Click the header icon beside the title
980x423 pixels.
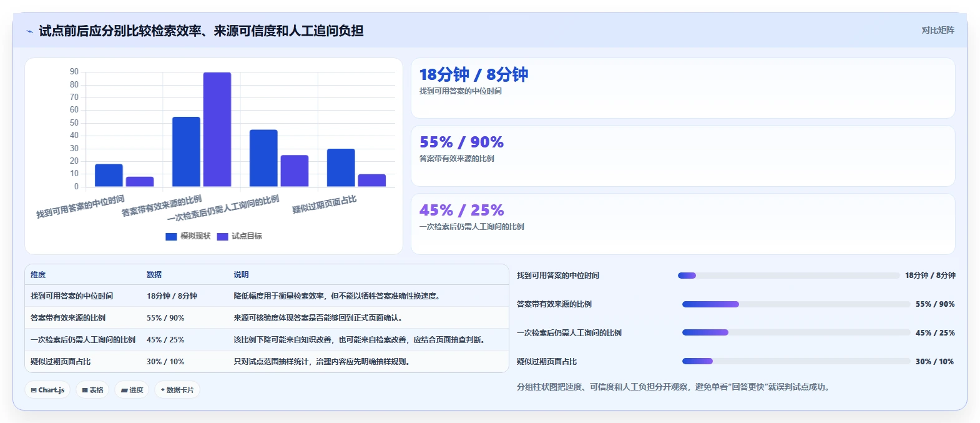coord(29,31)
